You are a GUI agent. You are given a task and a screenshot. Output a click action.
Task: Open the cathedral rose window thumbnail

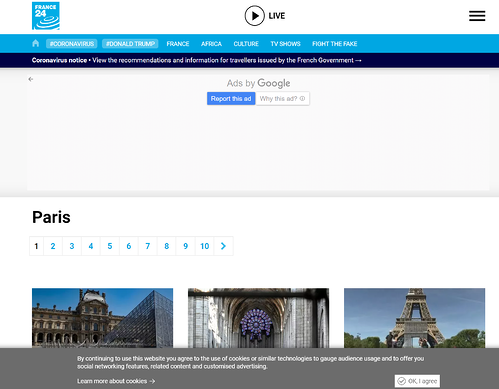point(258,318)
